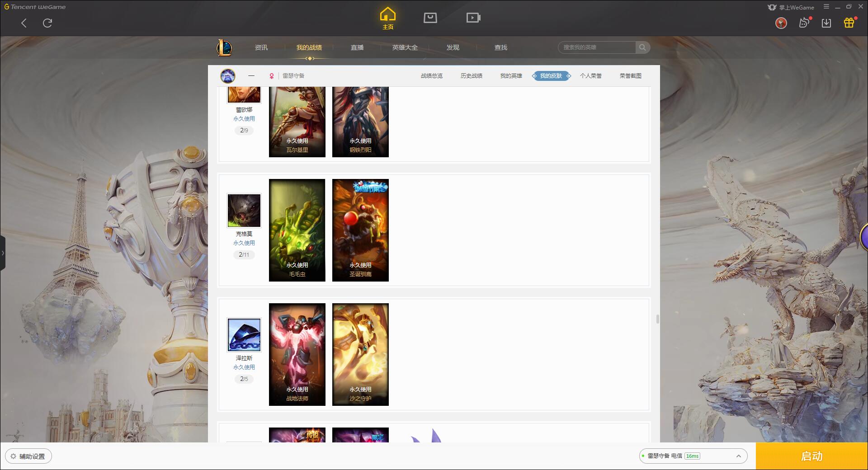Click the Tencent WeGame logo

coord(35,7)
